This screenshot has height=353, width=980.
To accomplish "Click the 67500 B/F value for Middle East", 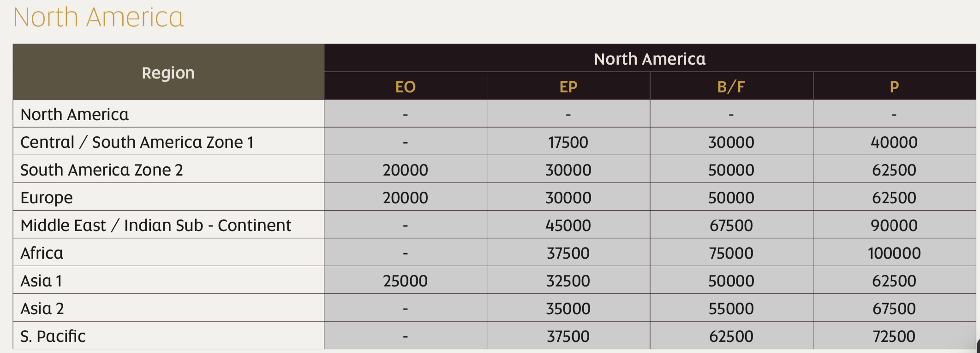I will [x=731, y=225].
